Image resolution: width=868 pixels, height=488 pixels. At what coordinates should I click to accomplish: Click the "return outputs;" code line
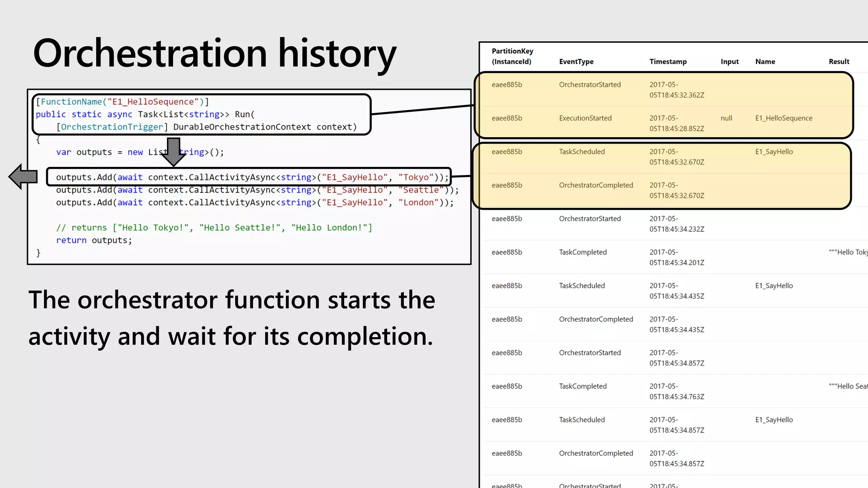click(x=94, y=240)
